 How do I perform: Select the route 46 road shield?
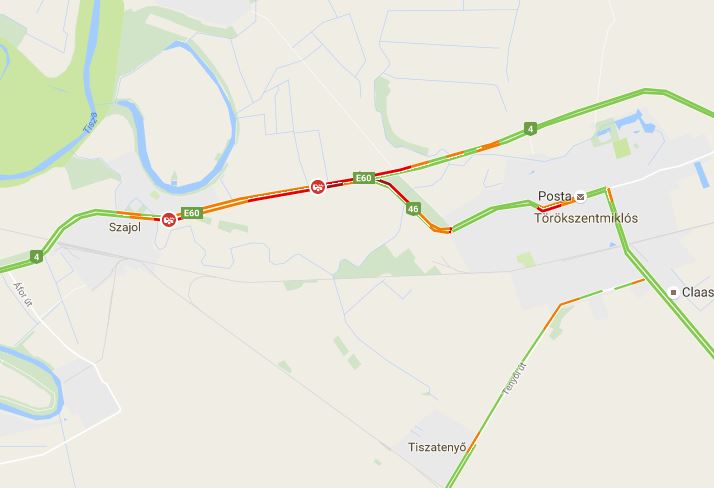click(x=413, y=209)
